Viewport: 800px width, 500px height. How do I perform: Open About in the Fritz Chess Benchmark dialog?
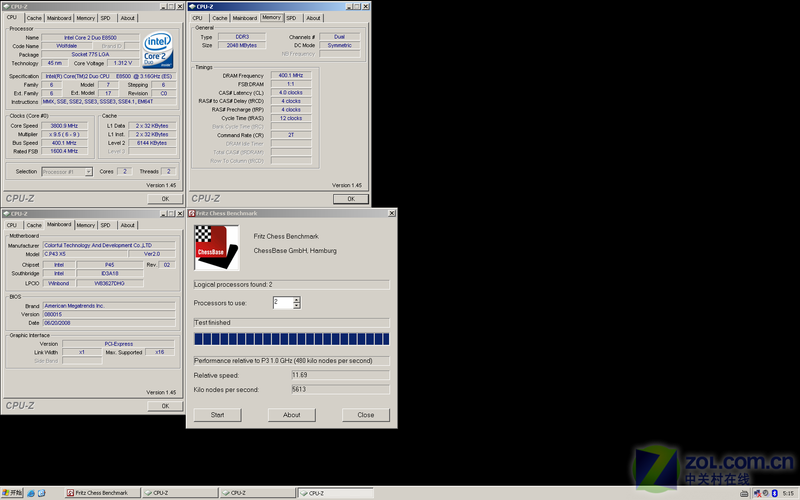(292, 415)
